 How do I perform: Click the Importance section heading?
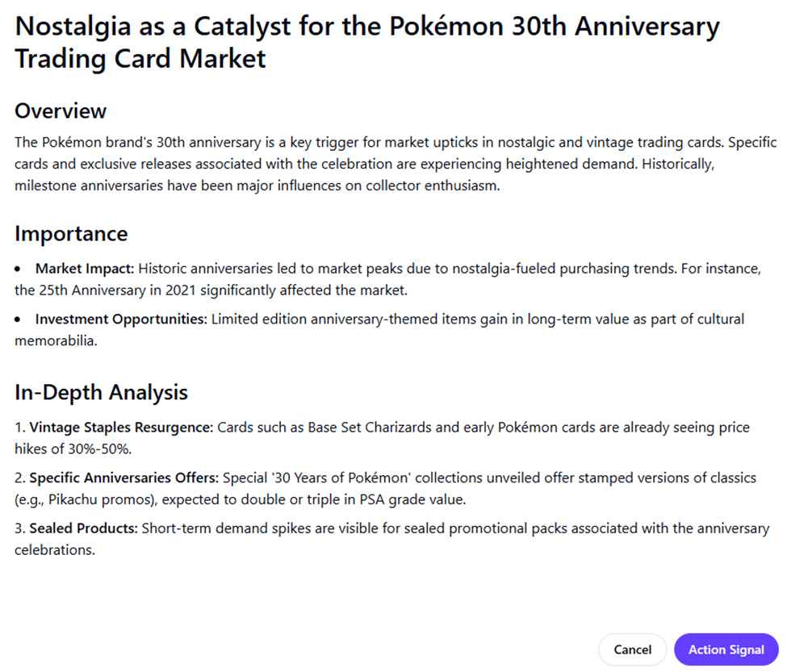click(71, 234)
